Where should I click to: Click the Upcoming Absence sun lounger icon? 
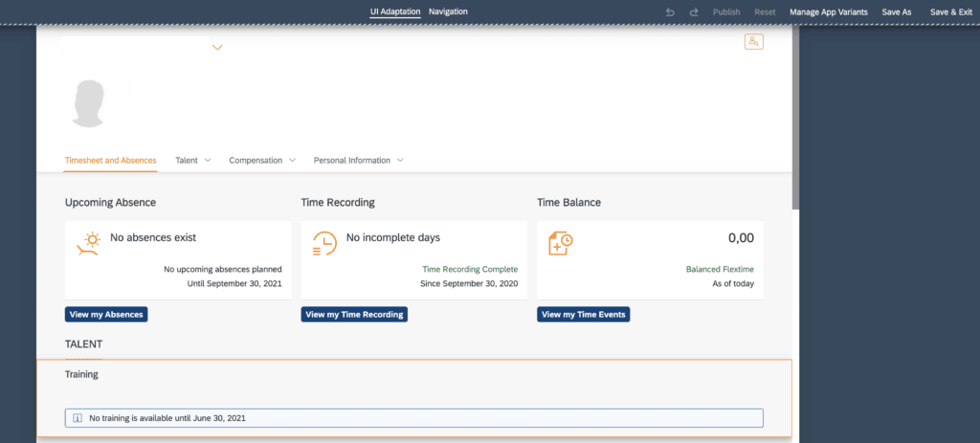(x=88, y=244)
